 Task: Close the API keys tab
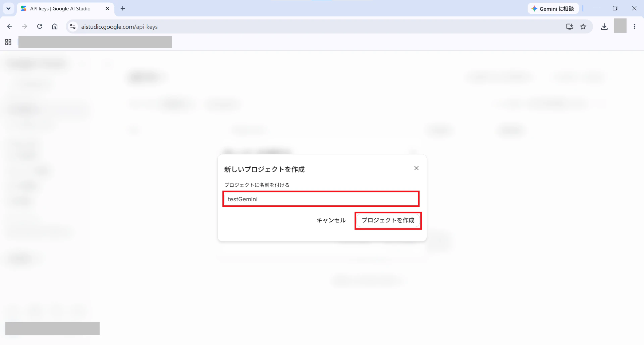click(107, 9)
